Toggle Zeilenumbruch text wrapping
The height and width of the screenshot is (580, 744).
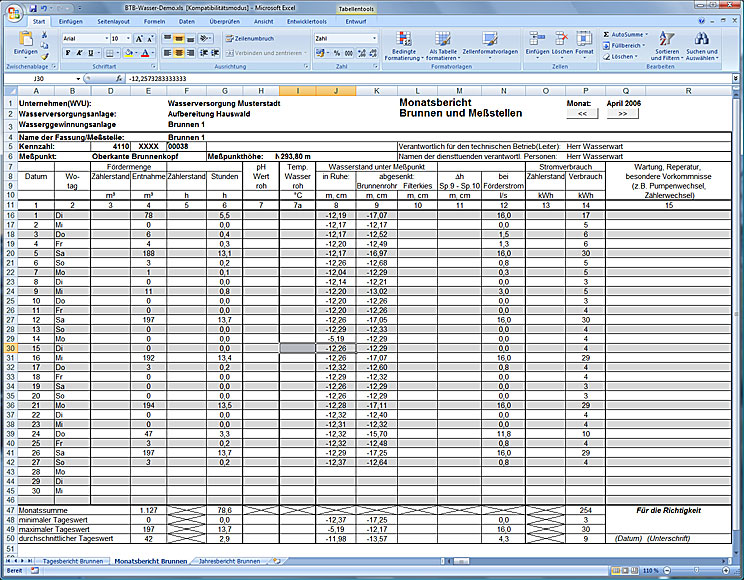click(250, 38)
